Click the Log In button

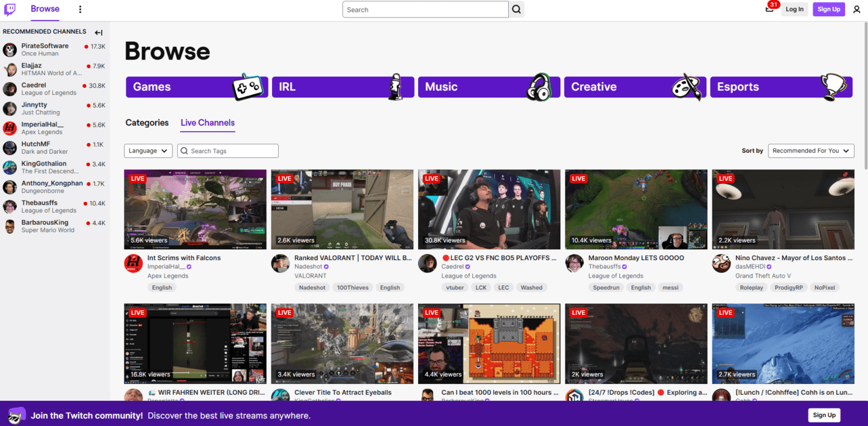[x=794, y=9]
